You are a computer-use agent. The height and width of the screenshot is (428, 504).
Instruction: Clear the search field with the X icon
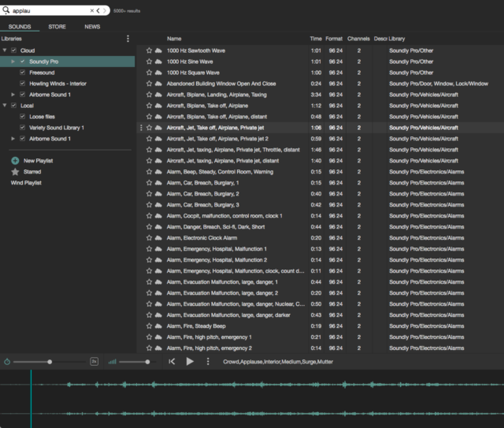click(x=89, y=11)
